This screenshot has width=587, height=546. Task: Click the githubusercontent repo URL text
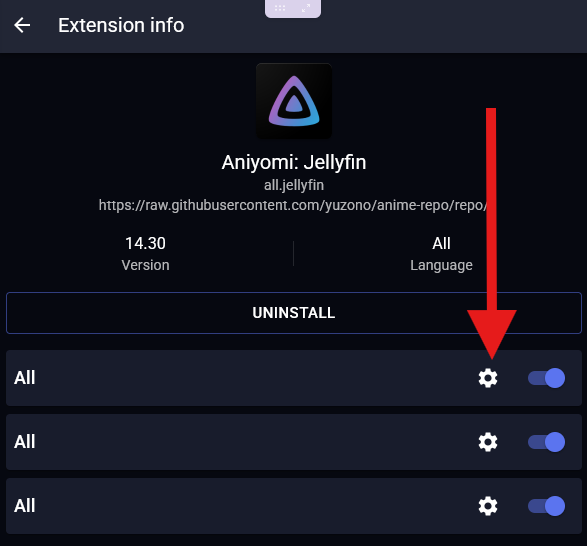tap(293, 205)
